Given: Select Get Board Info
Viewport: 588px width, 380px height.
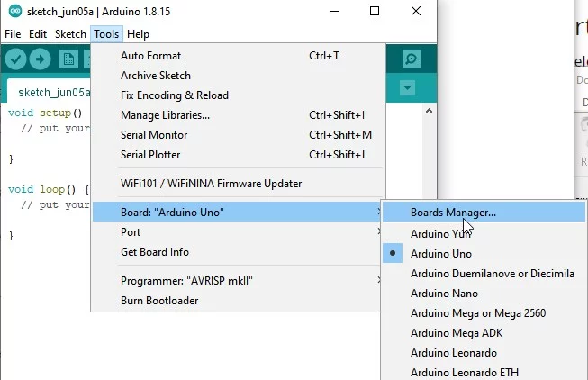Looking at the screenshot, I should (237, 252).
